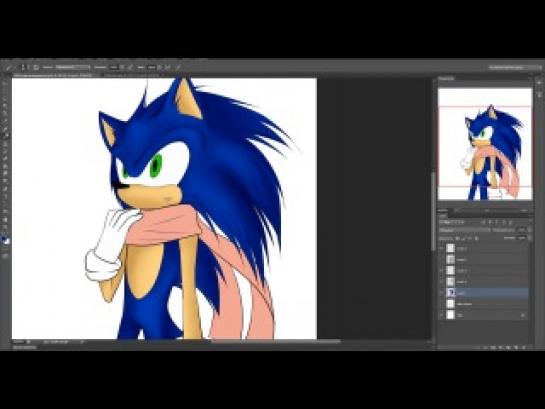Select the Blur tool

coord(6,174)
